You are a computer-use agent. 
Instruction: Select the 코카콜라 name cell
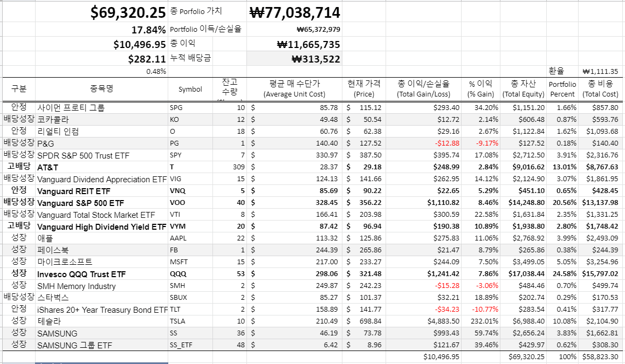point(101,120)
